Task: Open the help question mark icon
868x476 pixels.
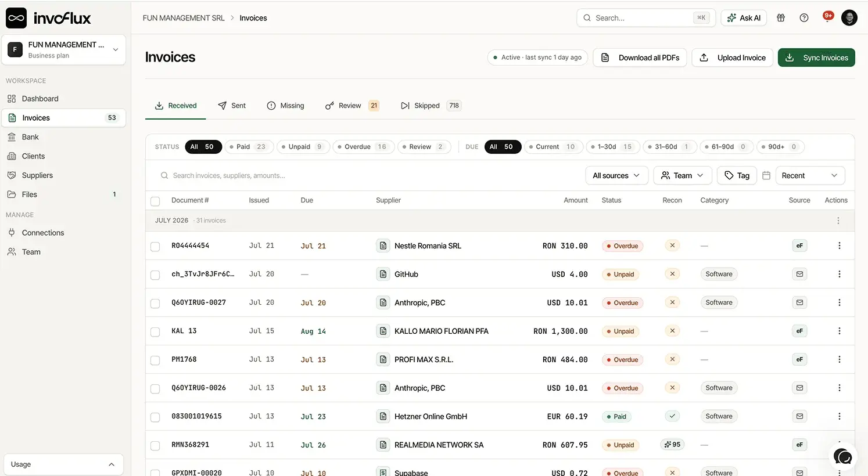Action: [804, 18]
